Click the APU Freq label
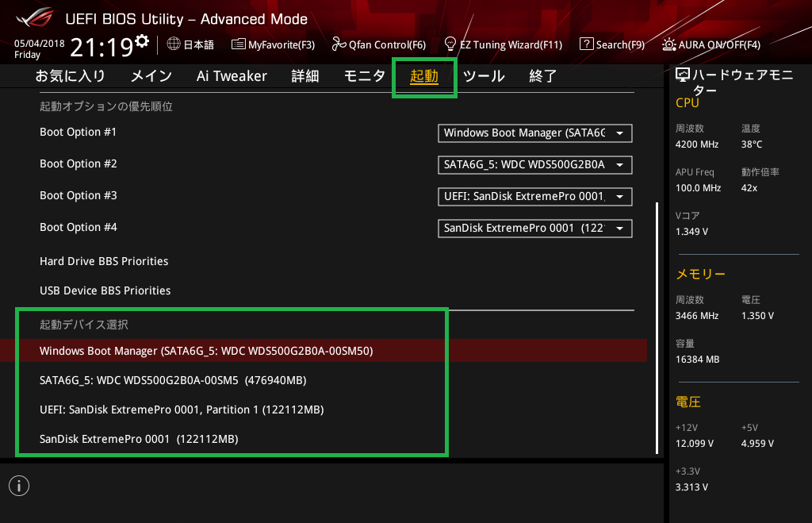812x523 pixels. coord(695,172)
